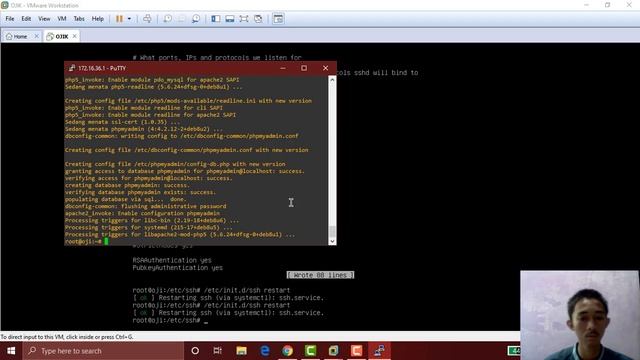Screen dimensions: 640x360
Task: Revert VM to previous snapshot
Action: click(182, 19)
